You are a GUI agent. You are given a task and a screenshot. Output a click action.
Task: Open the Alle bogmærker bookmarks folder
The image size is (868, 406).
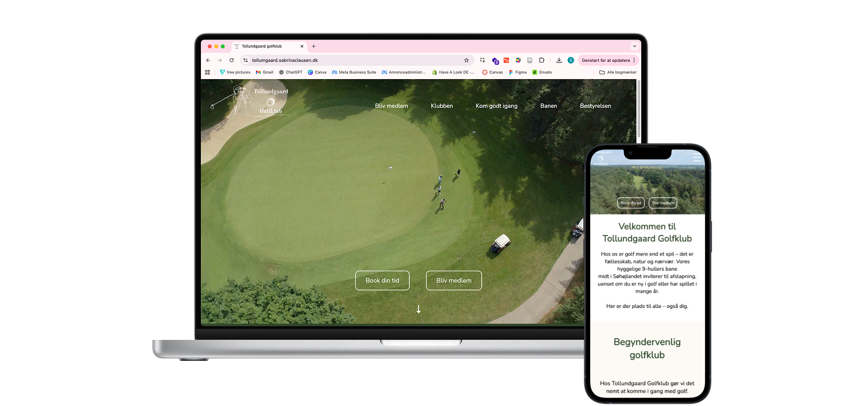[x=618, y=72]
